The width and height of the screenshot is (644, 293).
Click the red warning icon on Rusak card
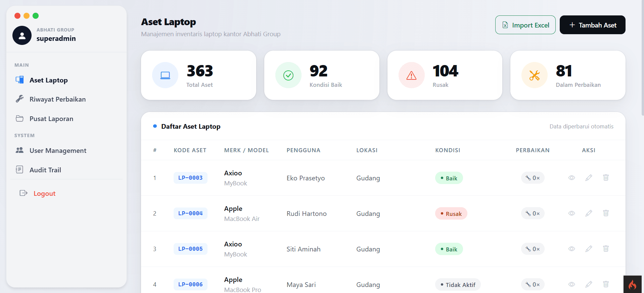[411, 75]
